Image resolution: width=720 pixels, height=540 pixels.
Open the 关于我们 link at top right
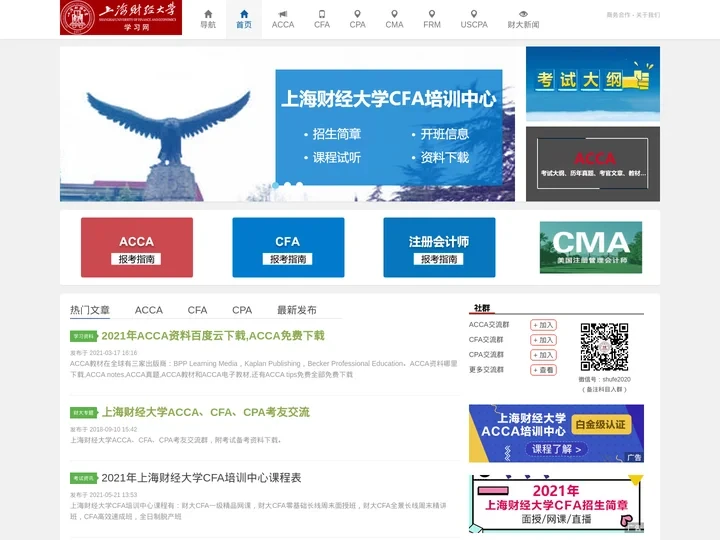[x=648, y=15]
